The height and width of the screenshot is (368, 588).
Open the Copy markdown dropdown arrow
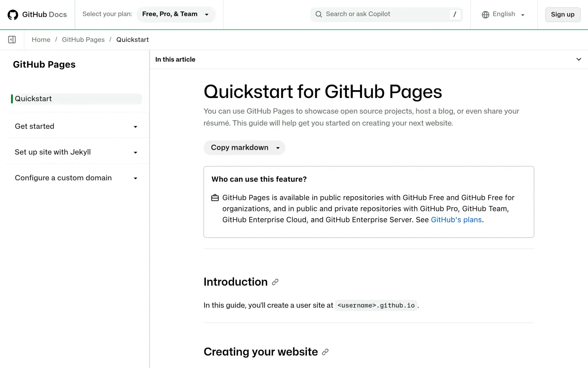point(278,148)
